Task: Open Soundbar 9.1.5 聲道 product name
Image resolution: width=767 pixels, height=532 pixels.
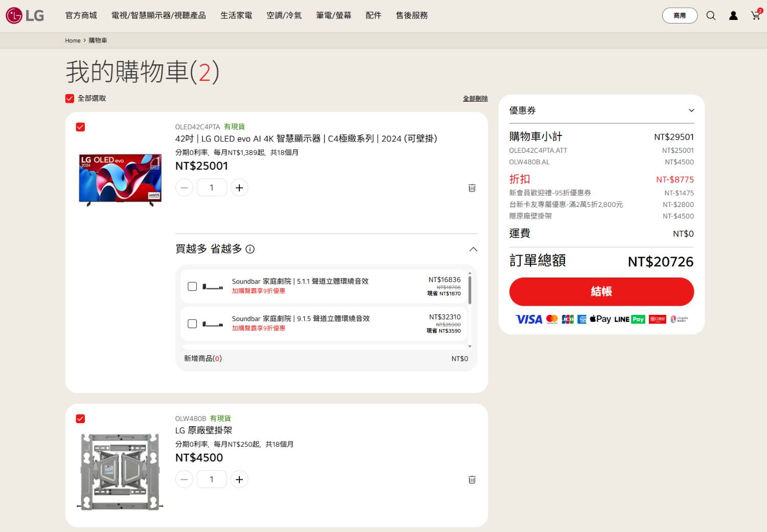Action: (301, 318)
